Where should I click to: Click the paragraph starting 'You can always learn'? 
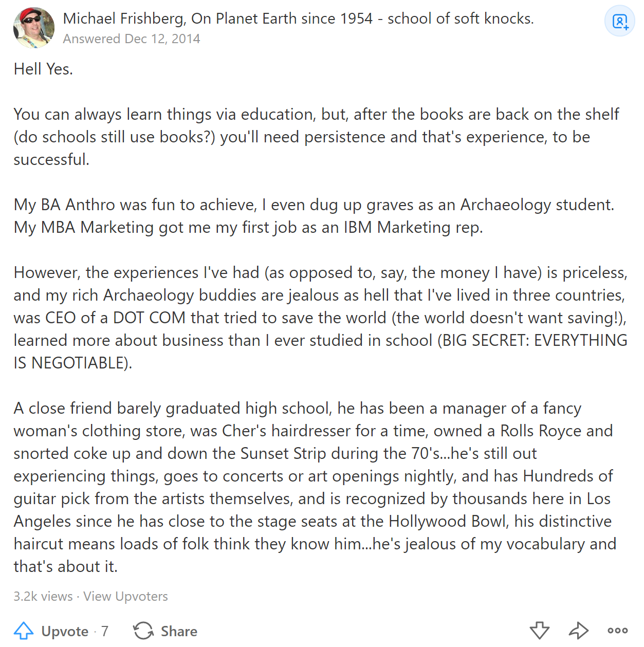(317, 137)
